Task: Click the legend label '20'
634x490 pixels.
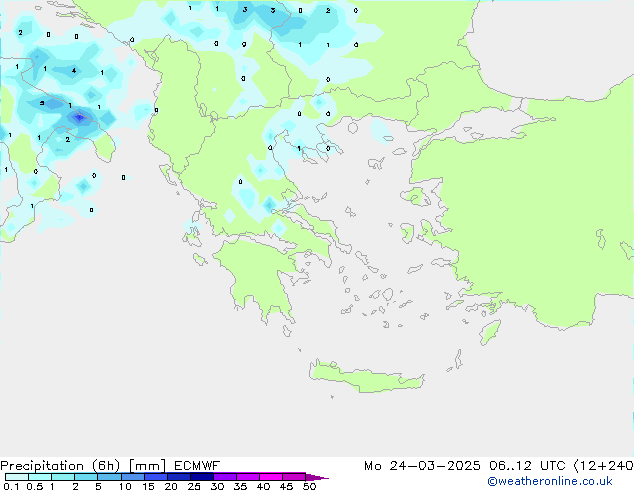Action: coord(171,486)
